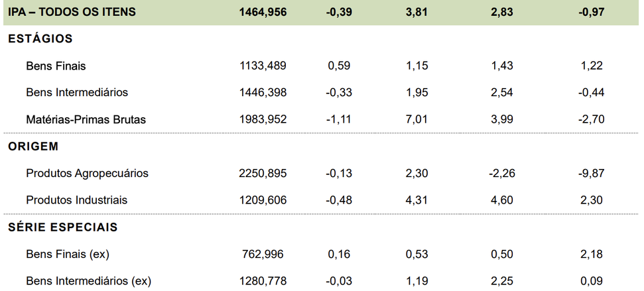644x291 pixels.
Task: Select the index value 762,996
Action: [265, 255]
